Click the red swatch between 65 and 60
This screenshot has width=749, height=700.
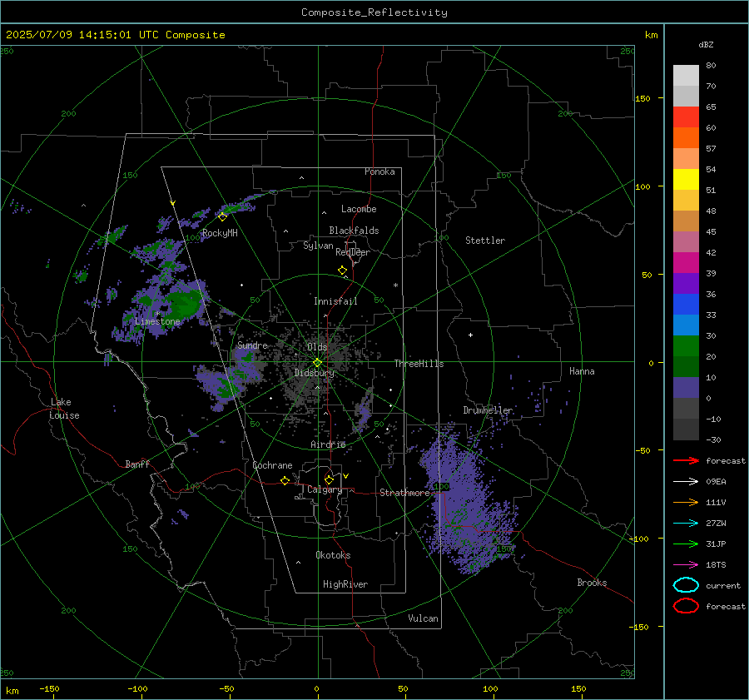(686, 117)
